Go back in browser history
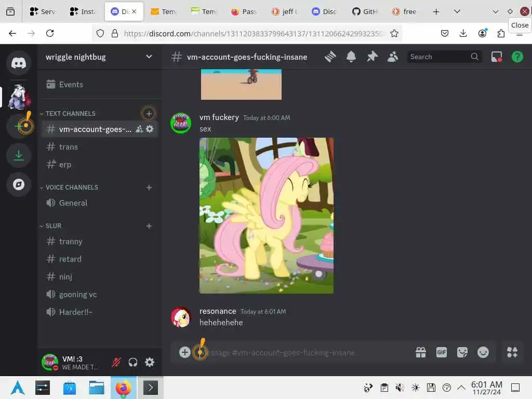 point(12,33)
